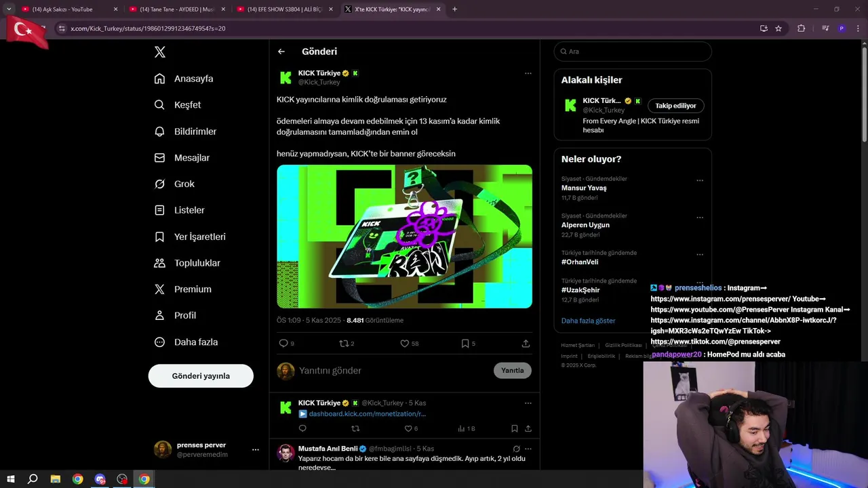The image size is (868, 488).
Task: Bookmark this page star in address bar
Action: [x=778, y=28]
